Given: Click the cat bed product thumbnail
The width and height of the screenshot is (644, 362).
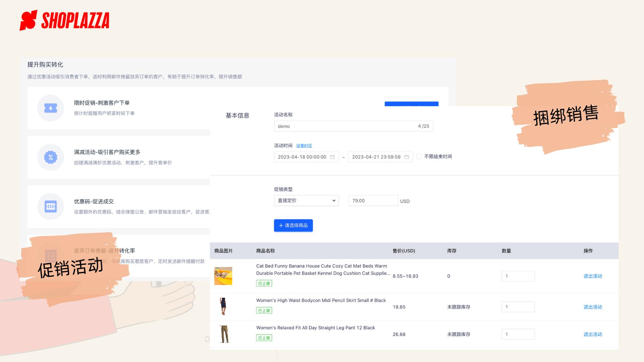Looking at the screenshot, I should pyautogui.click(x=224, y=276).
